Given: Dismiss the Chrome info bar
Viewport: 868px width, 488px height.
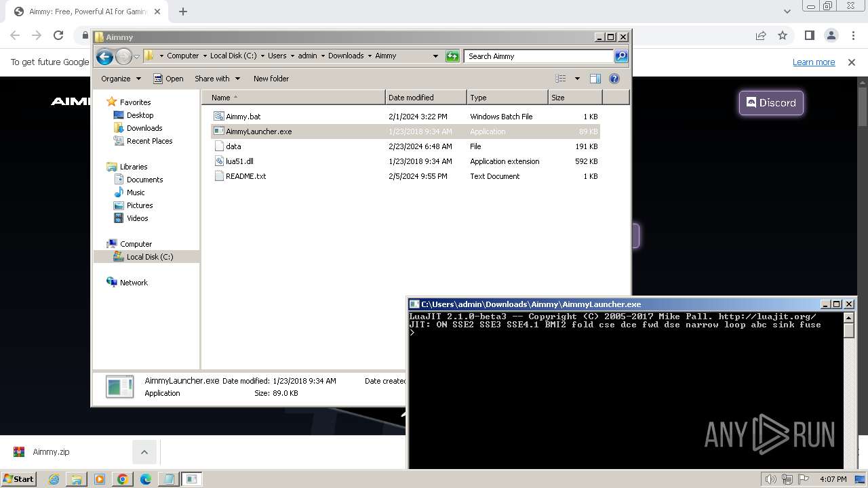Looking at the screenshot, I should click(x=852, y=62).
